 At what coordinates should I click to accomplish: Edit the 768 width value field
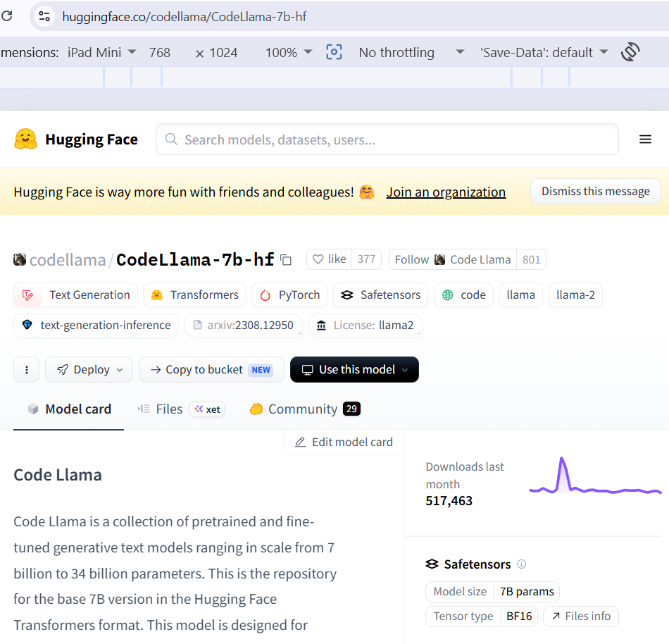tap(160, 53)
